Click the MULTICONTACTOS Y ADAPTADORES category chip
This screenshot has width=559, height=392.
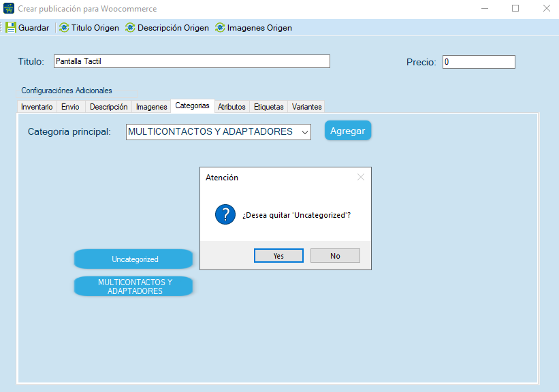[x=133, y=286]
